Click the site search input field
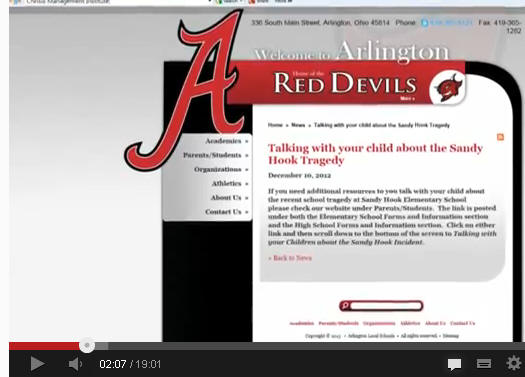The image size is (525, 377). (386, 306)
